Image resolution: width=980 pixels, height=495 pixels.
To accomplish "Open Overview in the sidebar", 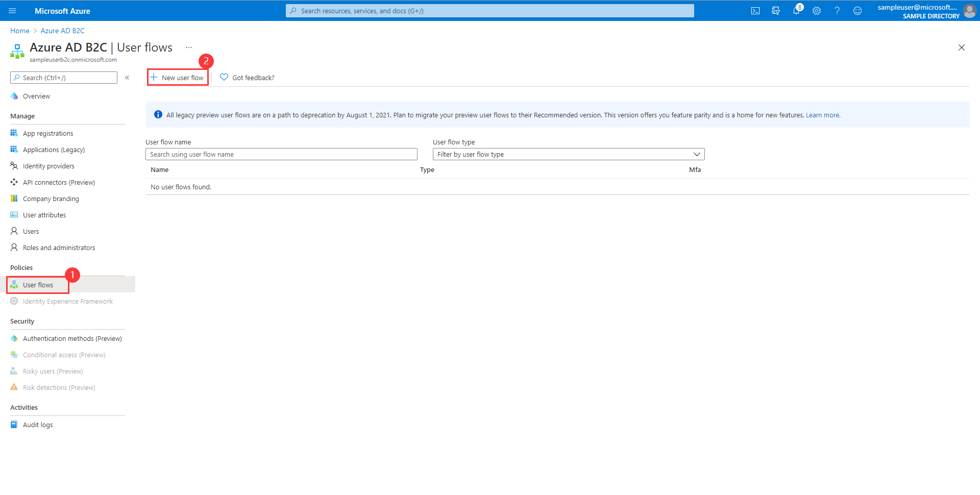I will coord(36,96).
